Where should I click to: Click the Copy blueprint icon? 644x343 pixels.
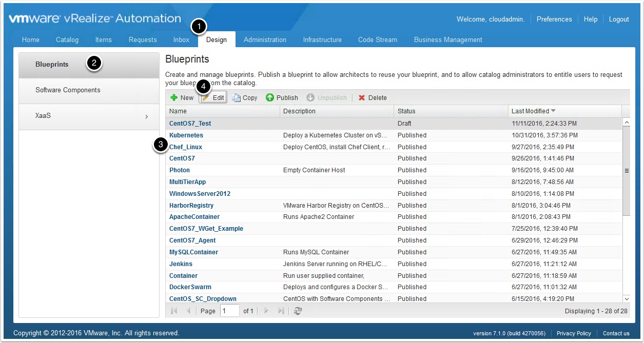click(237, 97)
